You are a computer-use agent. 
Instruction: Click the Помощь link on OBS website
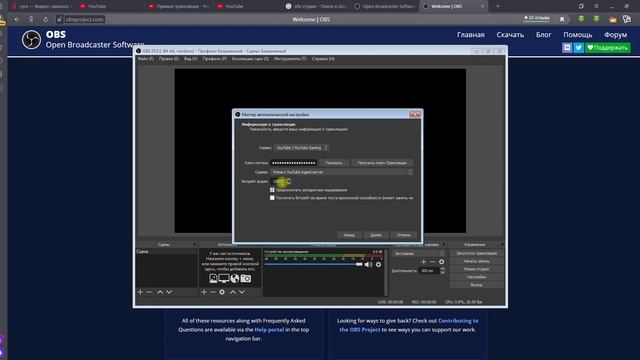(x=578, y=35)
